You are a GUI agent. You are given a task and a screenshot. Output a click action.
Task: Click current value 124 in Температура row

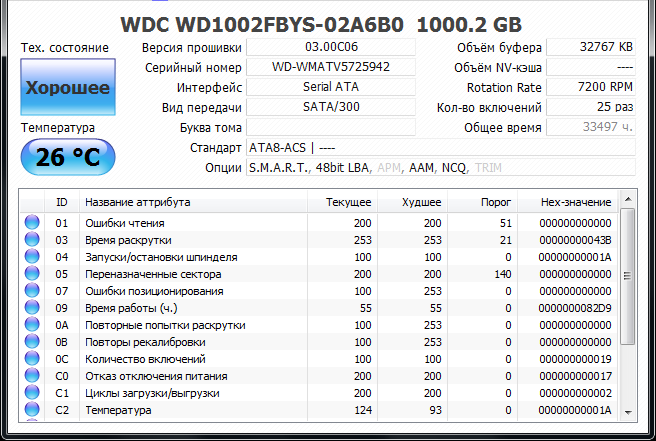(363, 410)
